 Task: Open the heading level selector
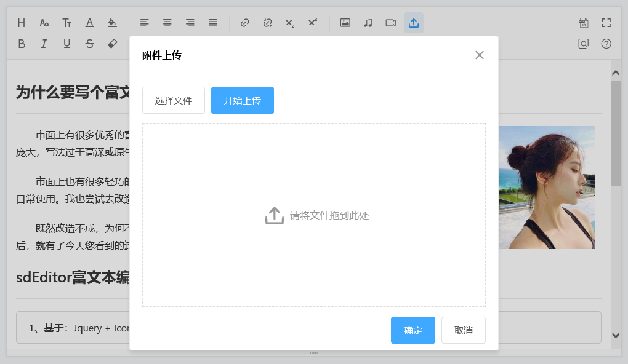[22, 23]
